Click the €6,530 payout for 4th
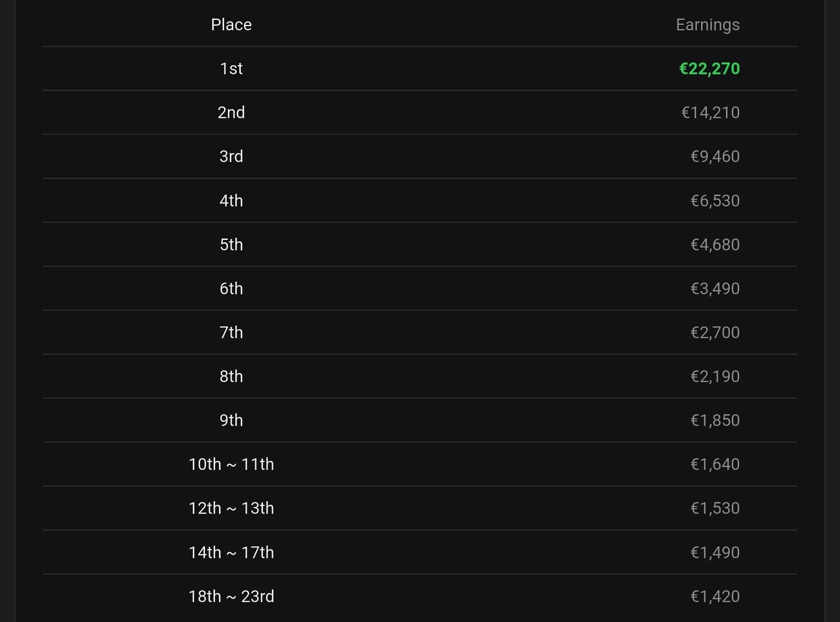The image size is (840, 622). pyautogui.click(x=715, y=201)
